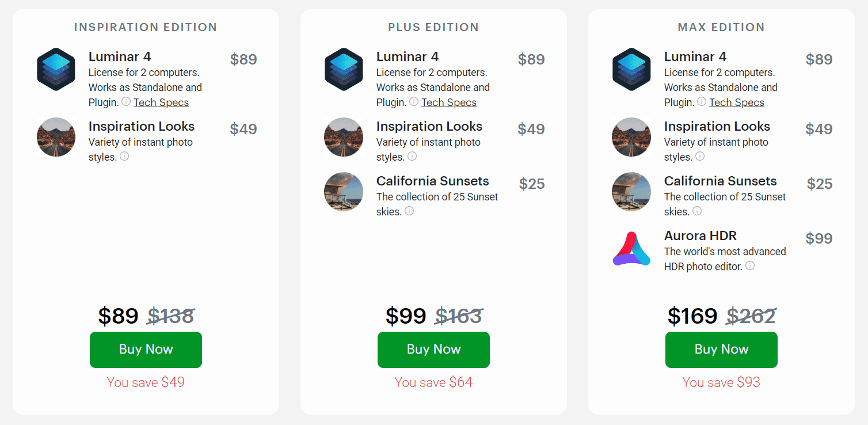Image resolution: width=868 pixels, height=425 pixels.
Task: Click California Sunsets thumbnail in Plus Edition
Action: [x=344, y=192]
